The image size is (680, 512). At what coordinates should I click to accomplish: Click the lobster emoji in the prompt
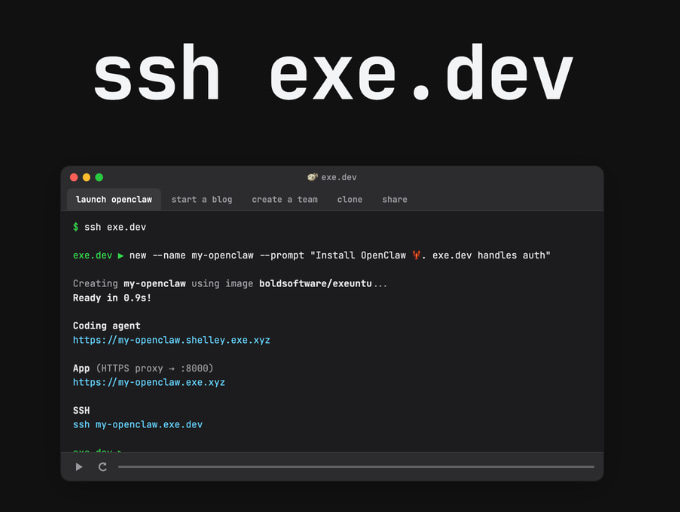click(x=416, y=255)
